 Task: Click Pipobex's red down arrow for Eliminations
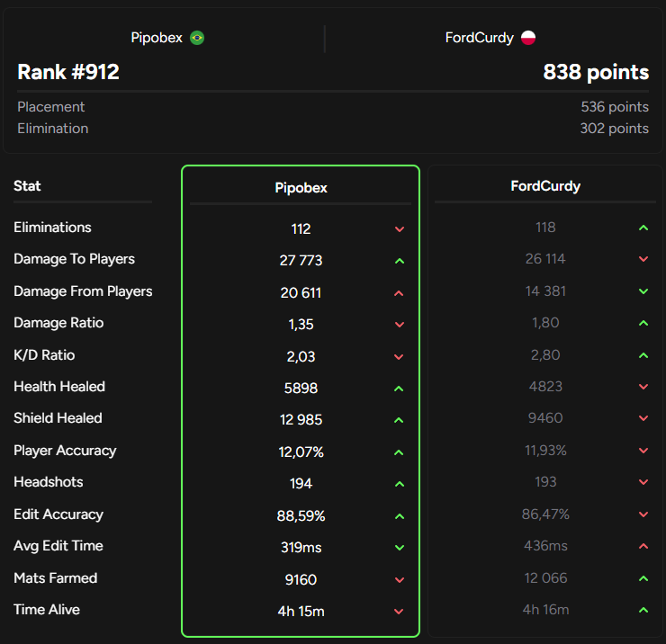pos(400,229)
